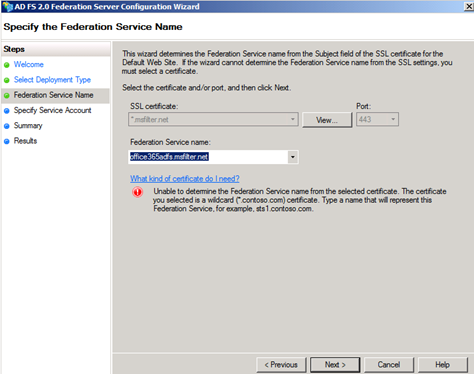Click the red error icon beside the warning

(137, 192)
